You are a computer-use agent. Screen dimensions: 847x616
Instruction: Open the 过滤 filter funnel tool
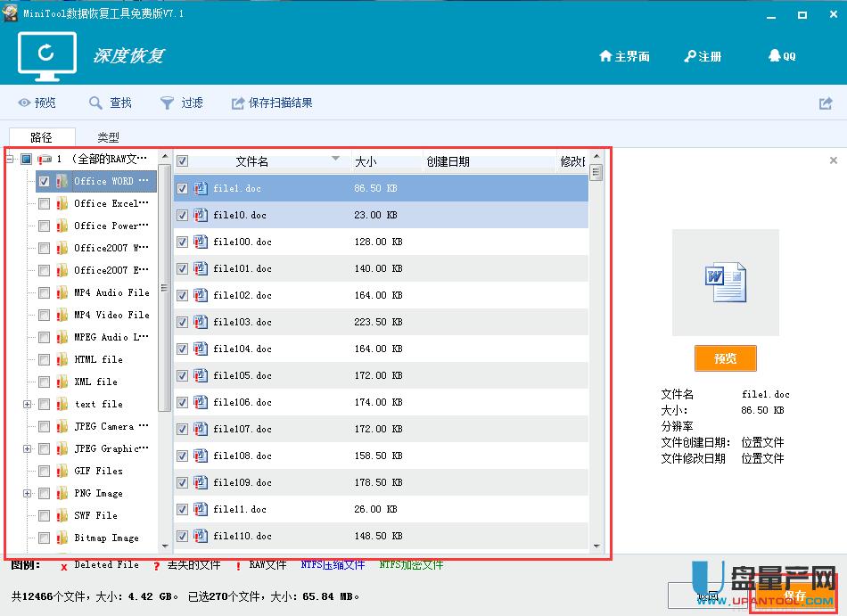[167, 103]
